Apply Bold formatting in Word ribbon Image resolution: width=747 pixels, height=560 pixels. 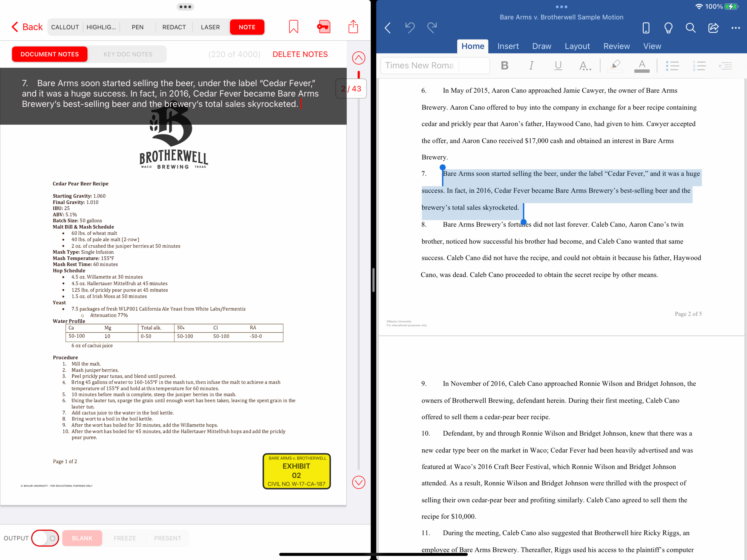505,65
